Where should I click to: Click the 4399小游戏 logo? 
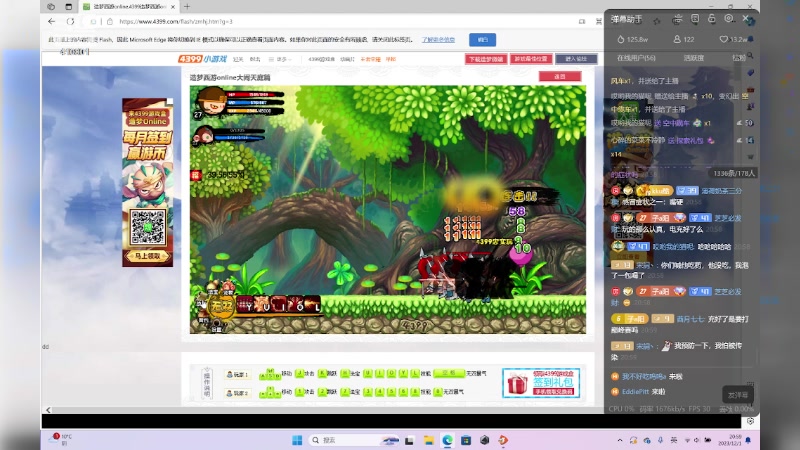pos(203,59)
